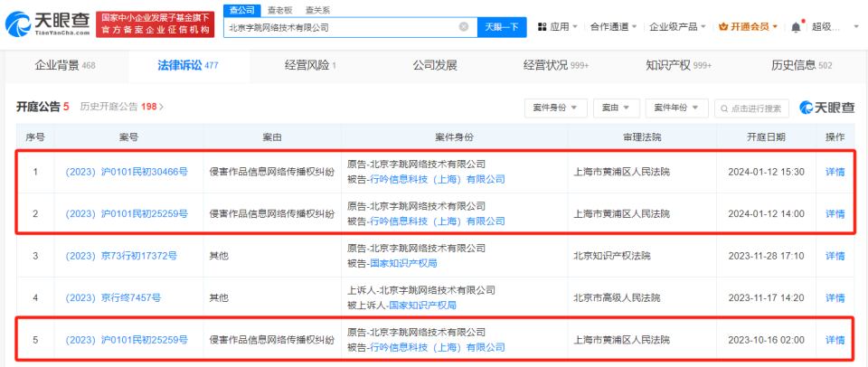
Task: Switch to the 查老板 search tab
Action: [279, 10]
